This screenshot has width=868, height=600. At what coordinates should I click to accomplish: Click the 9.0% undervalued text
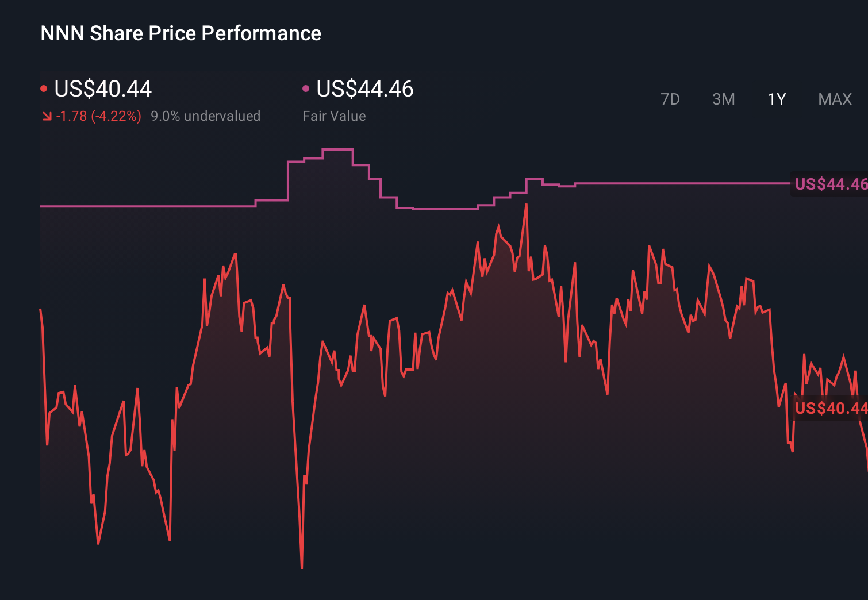point(206,116)
